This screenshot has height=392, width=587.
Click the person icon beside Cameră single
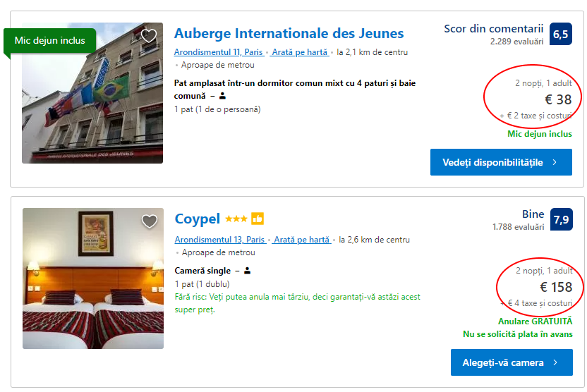[248, 271]
